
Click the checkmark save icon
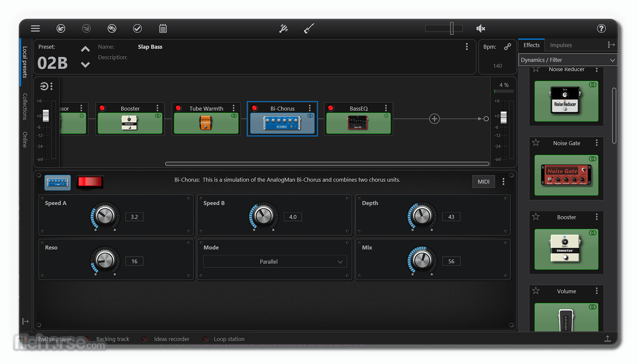137,28
